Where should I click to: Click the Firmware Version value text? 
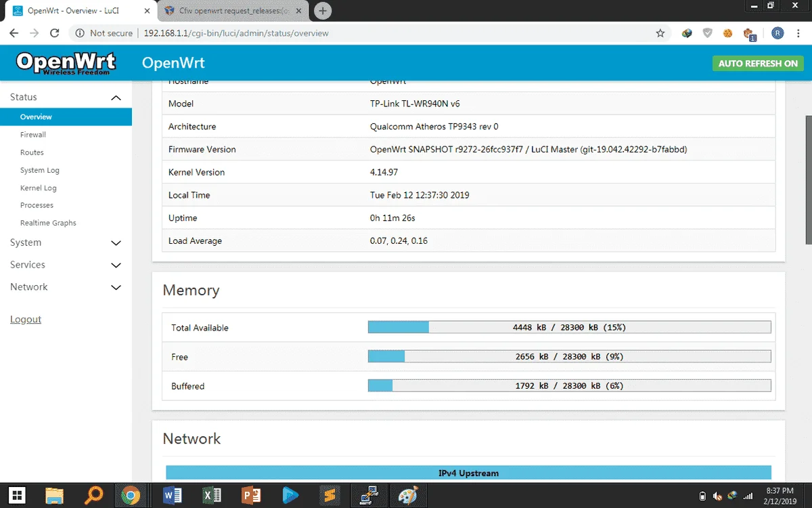[x=528, y=149]
